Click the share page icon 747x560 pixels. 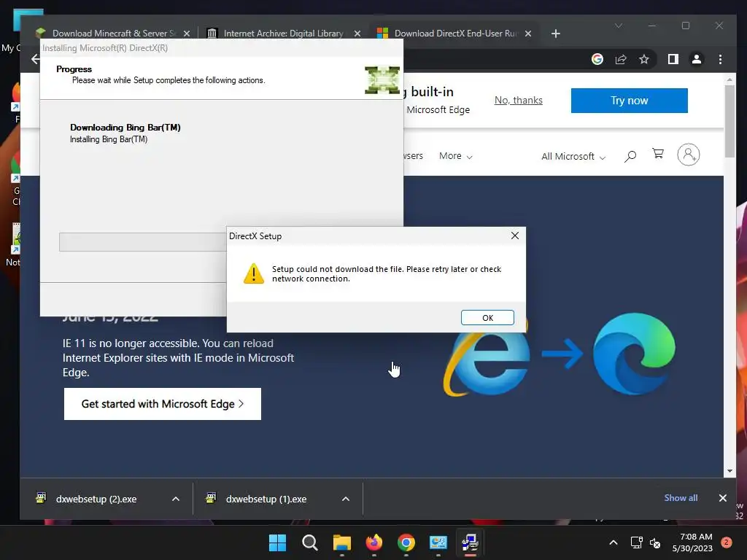tap(621, 59)
